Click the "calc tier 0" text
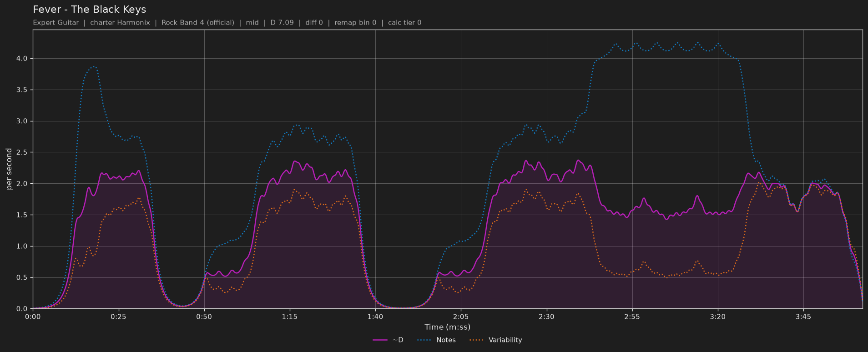This screenshot has height=352, width=868. (405, 23)
